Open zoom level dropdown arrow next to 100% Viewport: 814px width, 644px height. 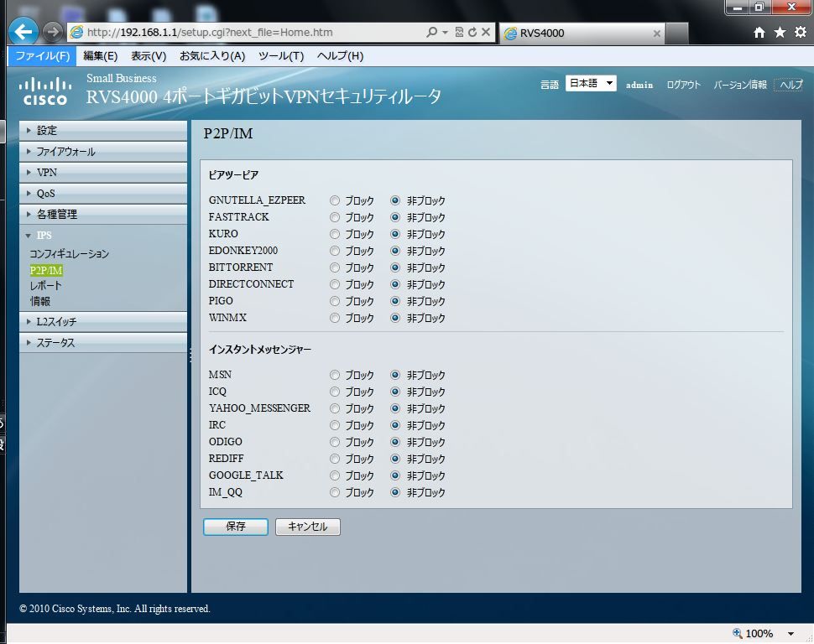(791, 634)
